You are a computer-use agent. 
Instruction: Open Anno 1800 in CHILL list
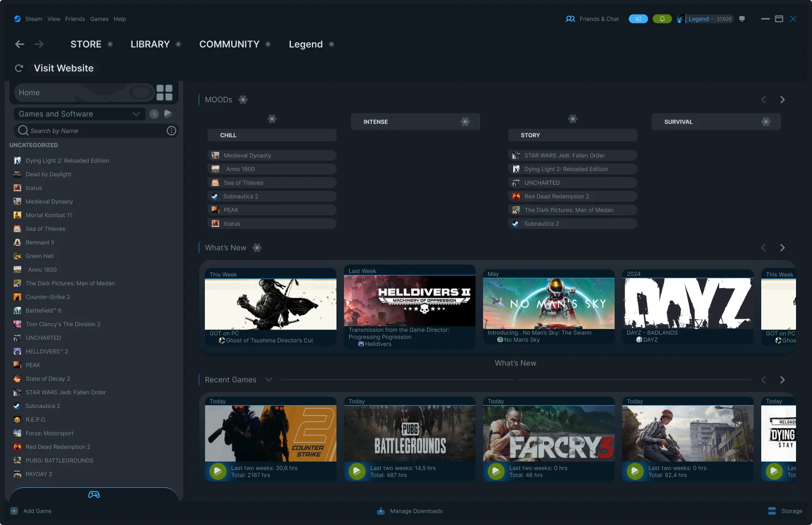[x=272, y=169]
